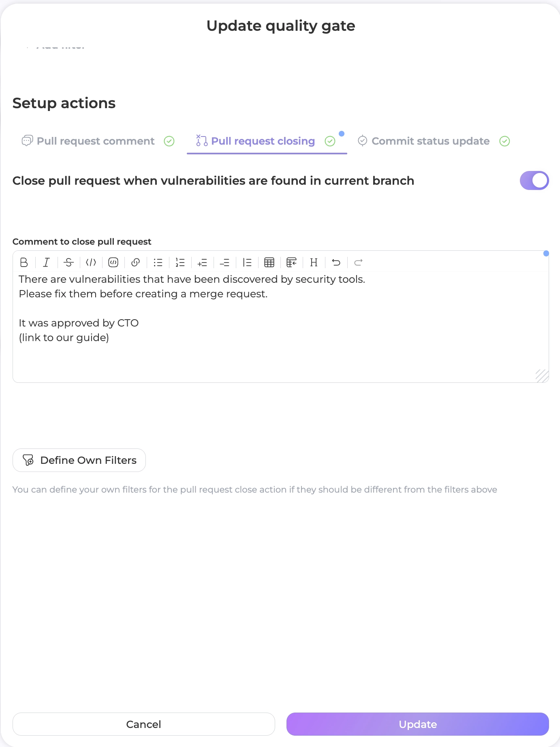Decrease list indent in editor
This screenshot has width=560, height=747.
click(x=224, y=263)
